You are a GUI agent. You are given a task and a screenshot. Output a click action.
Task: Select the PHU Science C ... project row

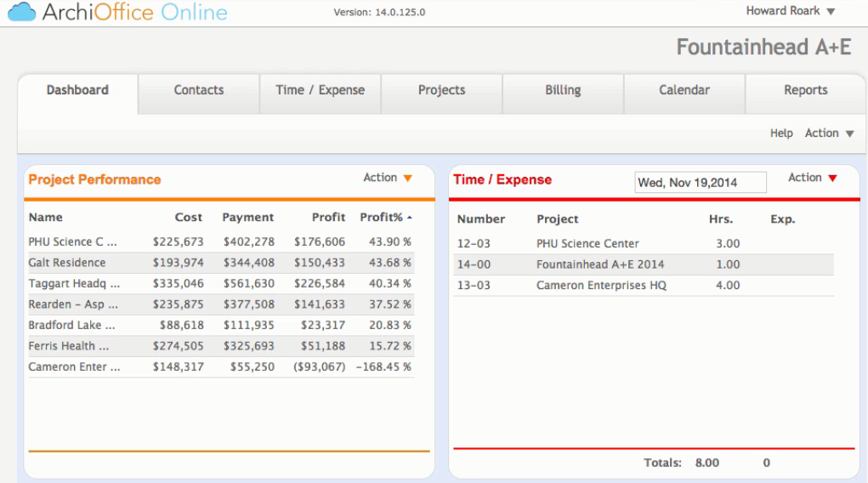pyautogui.click(x=221, y=242)
